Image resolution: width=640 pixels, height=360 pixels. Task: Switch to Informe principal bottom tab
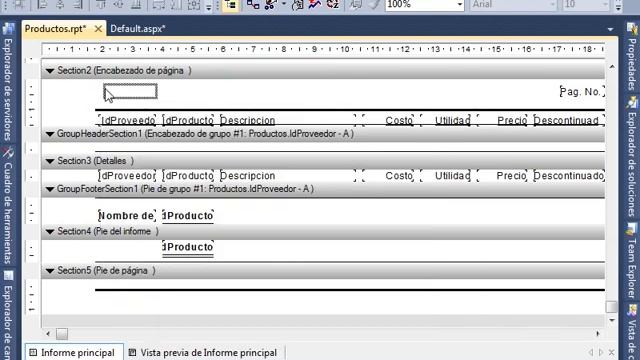click(x=73, y=353)
